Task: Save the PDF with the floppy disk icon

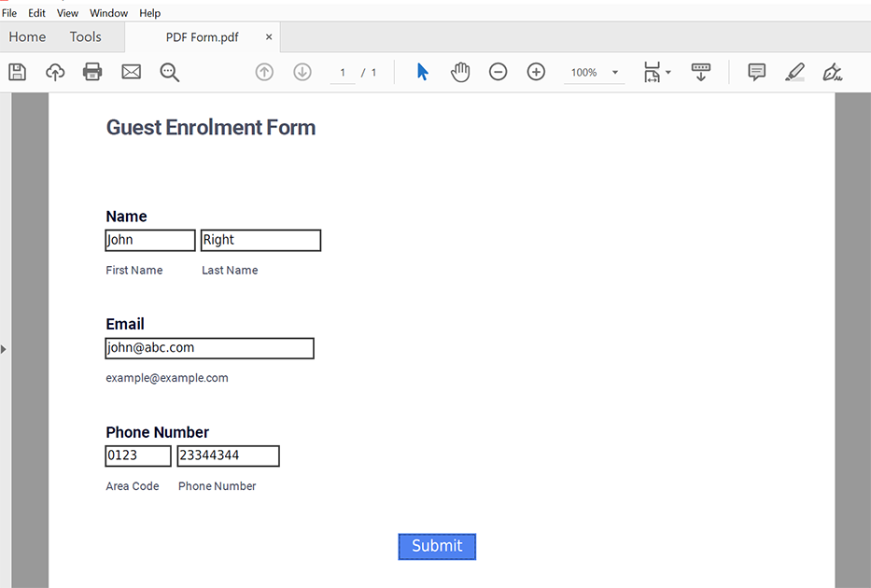Action: (x=17, y=72)
